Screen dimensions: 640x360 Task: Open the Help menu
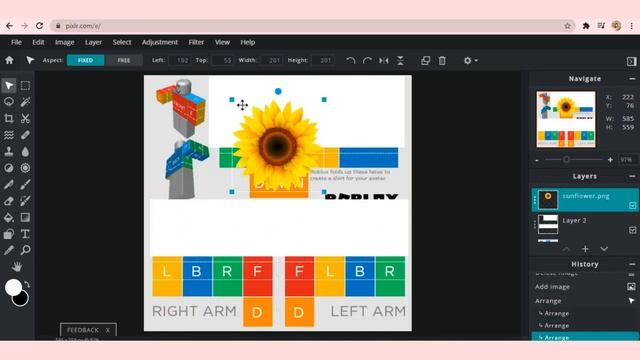coord(247,42)
